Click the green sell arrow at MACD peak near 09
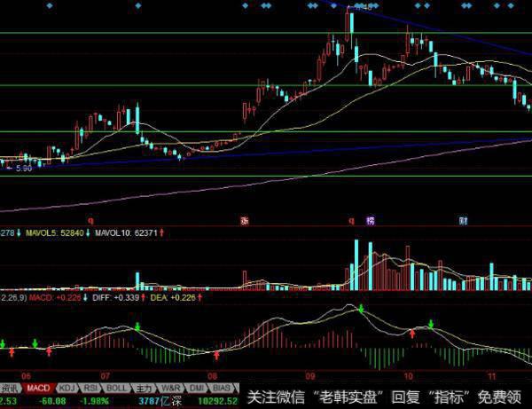Viewport: 532px width, 409px height. [361, 309]
